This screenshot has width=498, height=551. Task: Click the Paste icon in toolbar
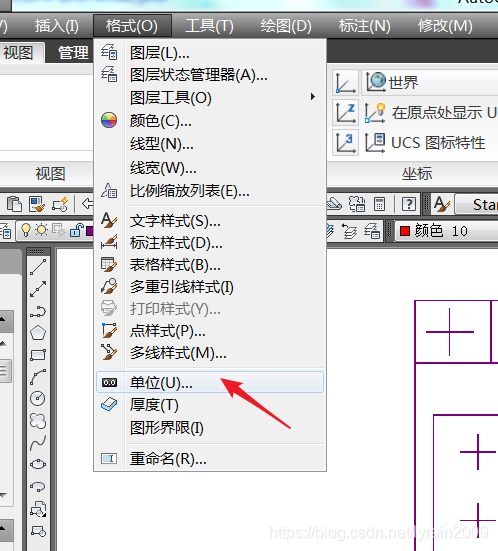14,204
